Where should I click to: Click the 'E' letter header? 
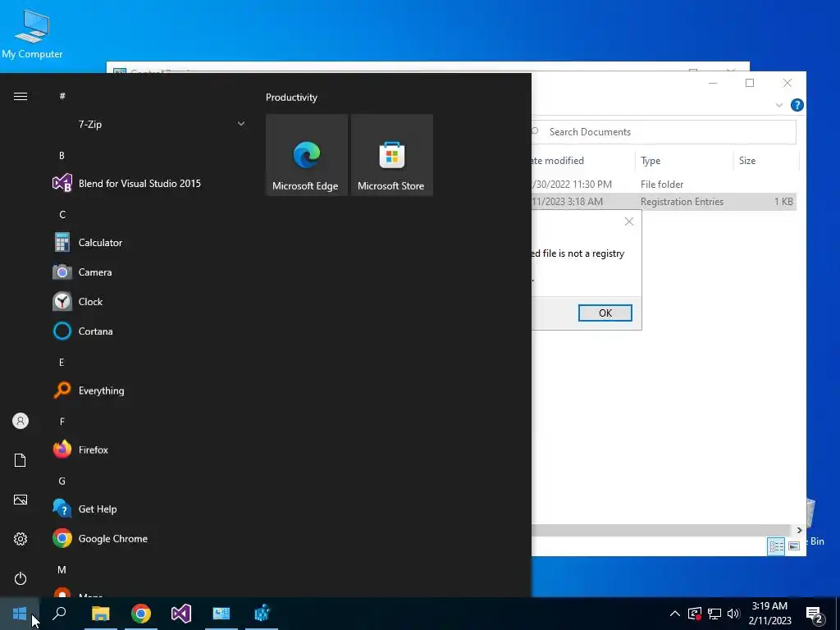tap(62, 363)
